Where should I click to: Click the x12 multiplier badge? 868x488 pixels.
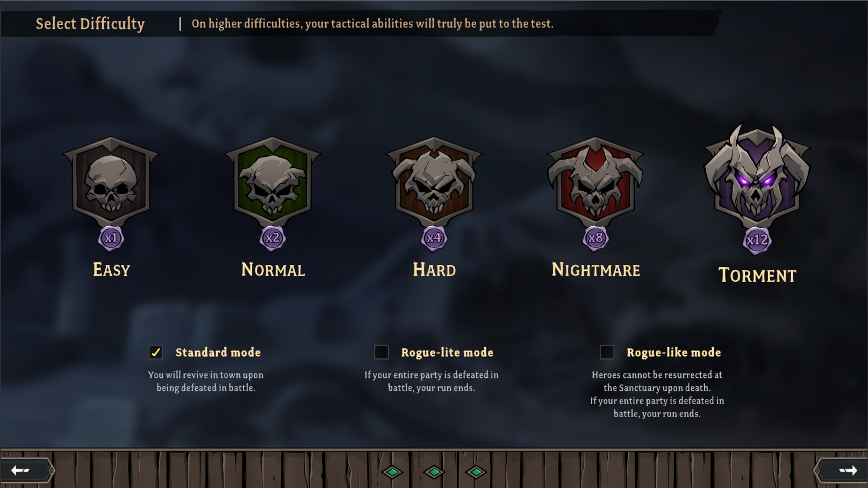tap(757, 240)
